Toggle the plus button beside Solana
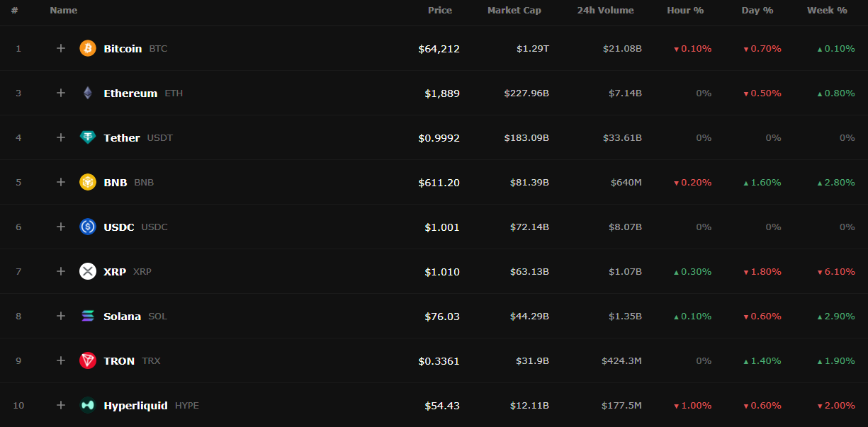868x427 pixels. 61,316
